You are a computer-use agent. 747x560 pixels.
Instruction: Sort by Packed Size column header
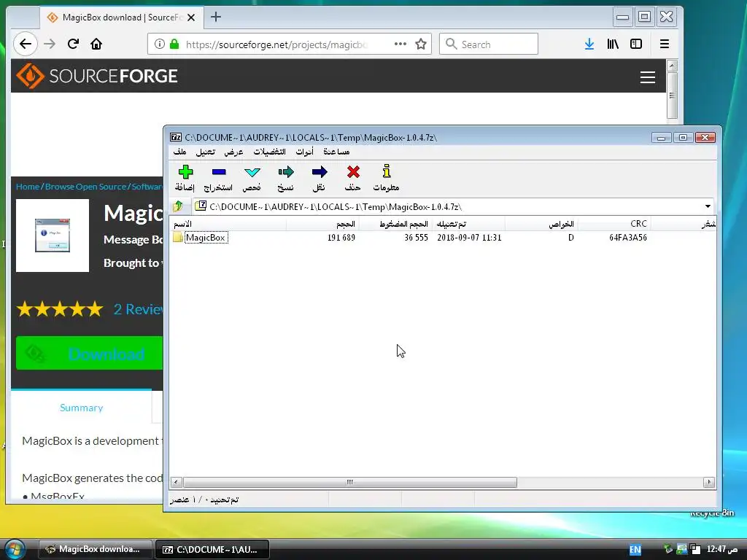coord(395,224)
